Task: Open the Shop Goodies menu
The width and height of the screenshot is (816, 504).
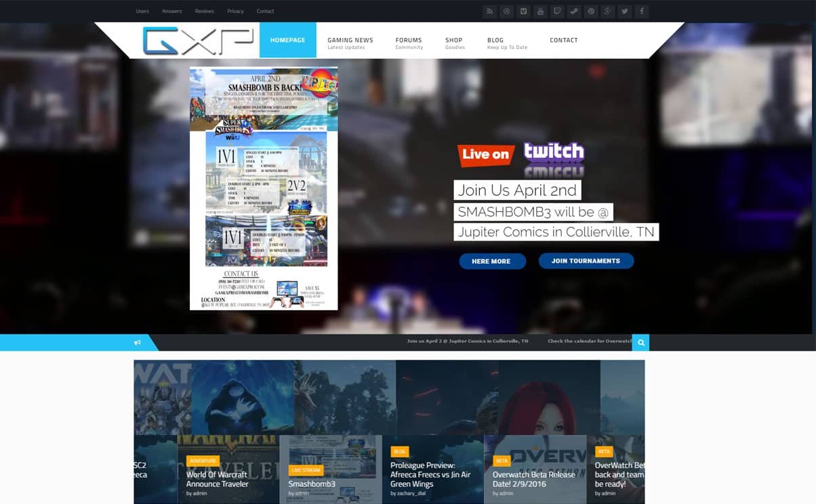Action: point(455,43)
